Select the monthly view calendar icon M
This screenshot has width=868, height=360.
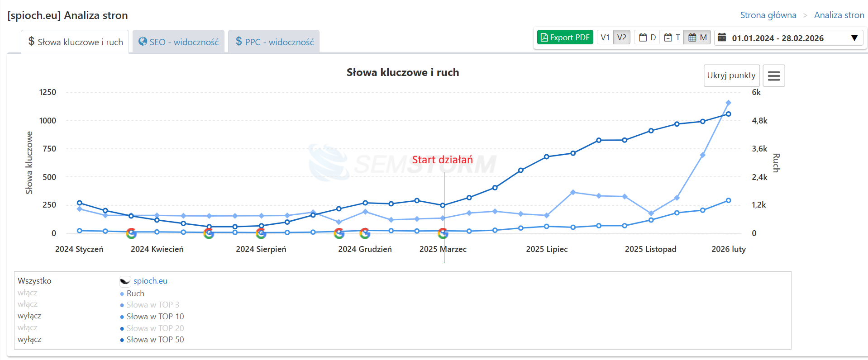pos(697,38)
